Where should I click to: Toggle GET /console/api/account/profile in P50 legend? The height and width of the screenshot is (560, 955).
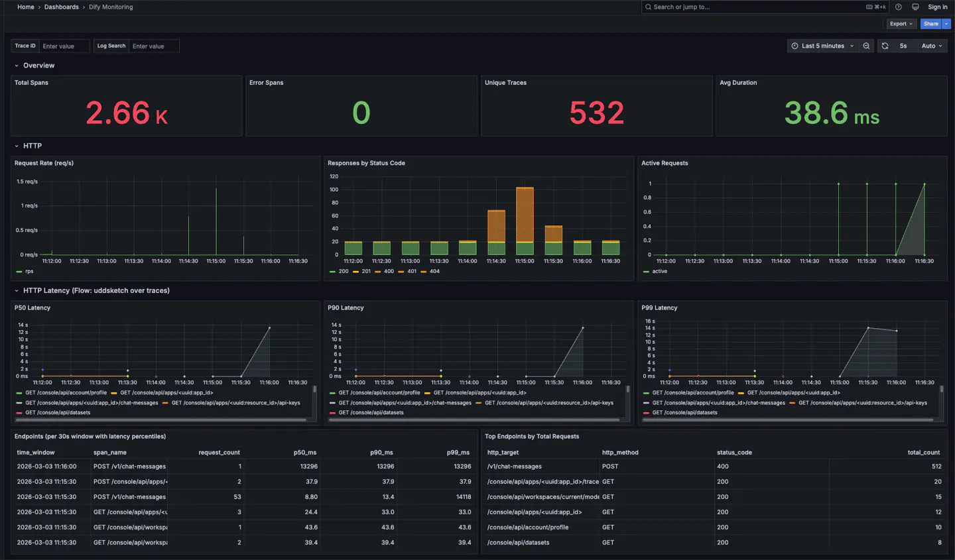tap(66, 393)
